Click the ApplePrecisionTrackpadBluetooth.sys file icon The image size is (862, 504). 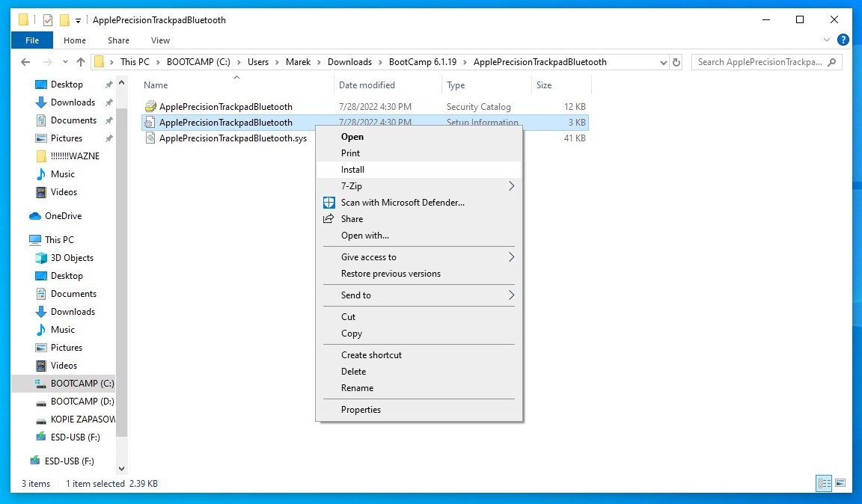(x=150, y=138)
